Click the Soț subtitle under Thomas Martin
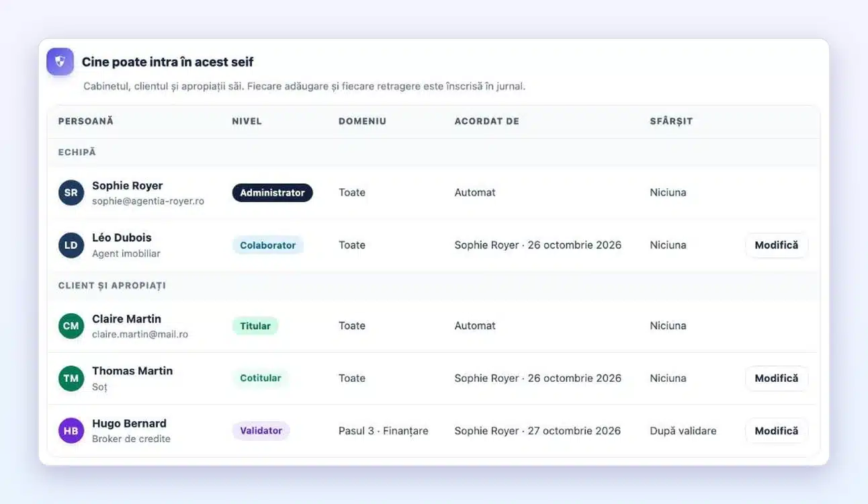868x504 pixels. [x=99, y=387]
